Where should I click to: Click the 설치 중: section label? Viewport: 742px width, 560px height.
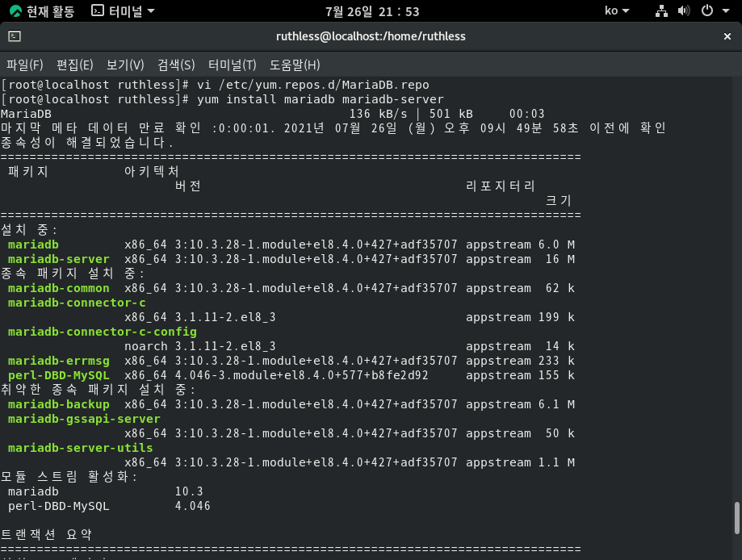(x=29, y=230)
